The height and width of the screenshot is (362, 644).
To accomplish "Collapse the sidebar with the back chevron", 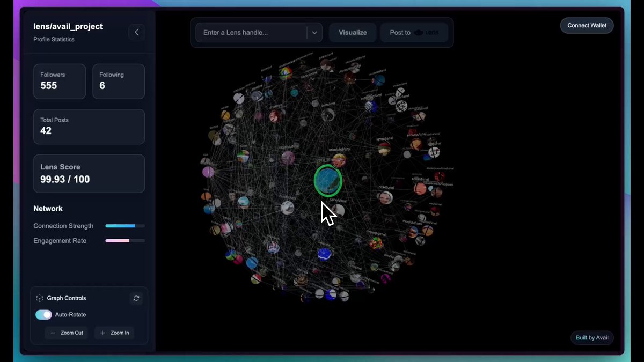I will pos(136,32).
